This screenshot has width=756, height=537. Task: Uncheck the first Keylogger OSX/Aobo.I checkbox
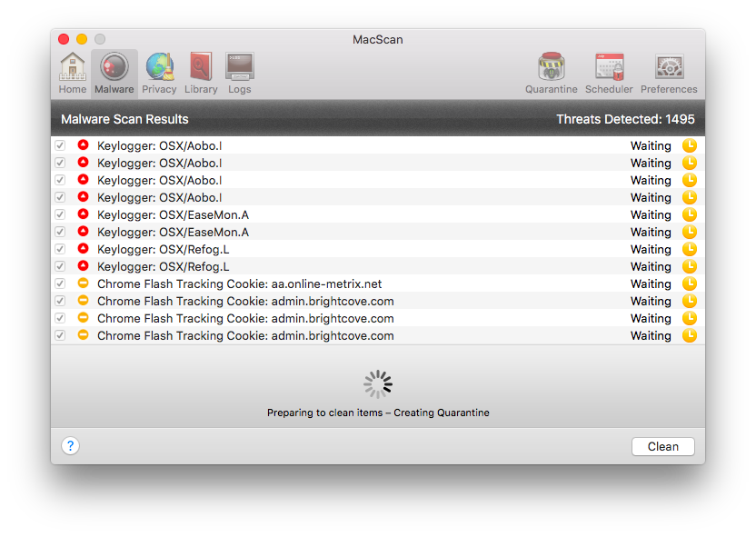[60, 145]
